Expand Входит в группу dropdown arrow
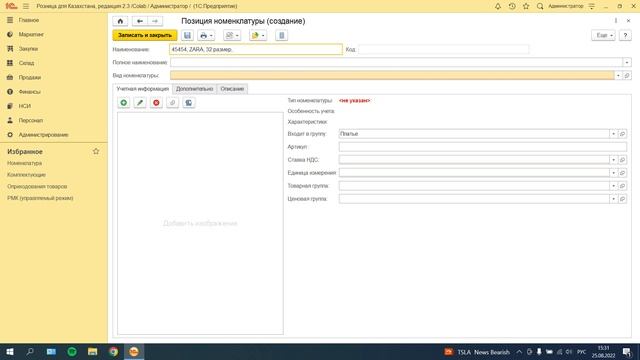Image resolution: width=640 pixels, height=360 pixels. (613, 134)
